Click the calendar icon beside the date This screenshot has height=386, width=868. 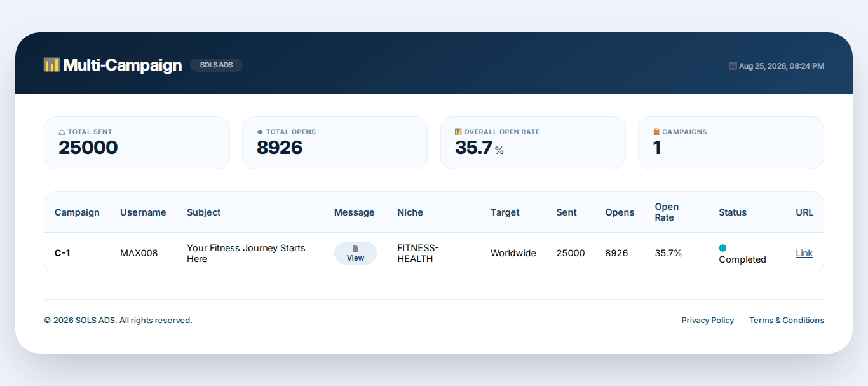click(733, 66)
